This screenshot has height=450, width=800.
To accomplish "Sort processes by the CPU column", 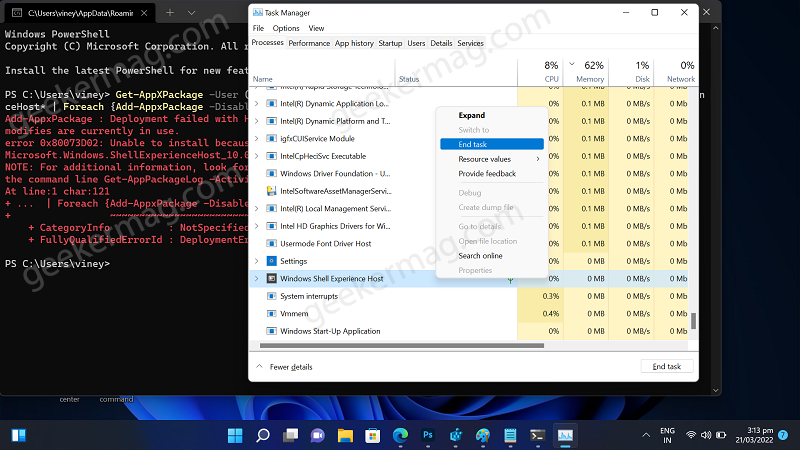I will [x=540, y=72].
